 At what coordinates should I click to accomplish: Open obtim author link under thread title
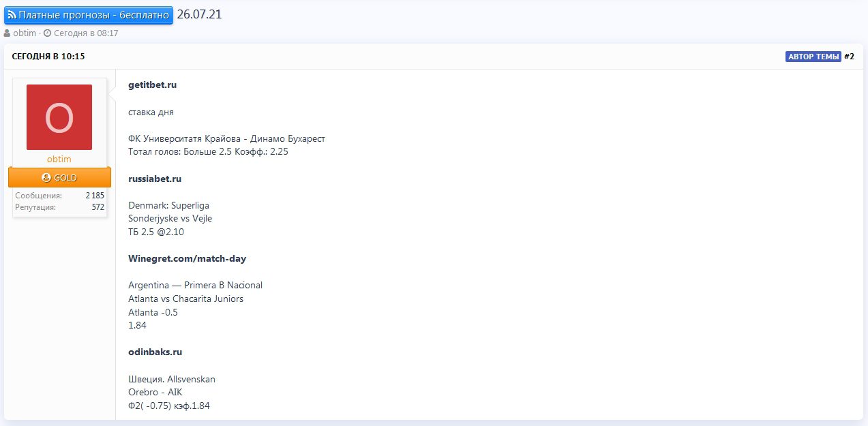[x=25, y=33]
